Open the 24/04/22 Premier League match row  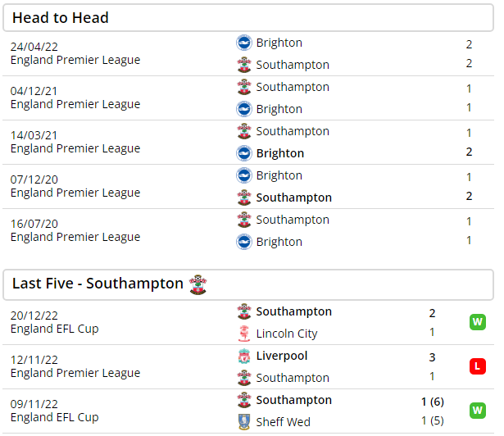pos(248,54)
